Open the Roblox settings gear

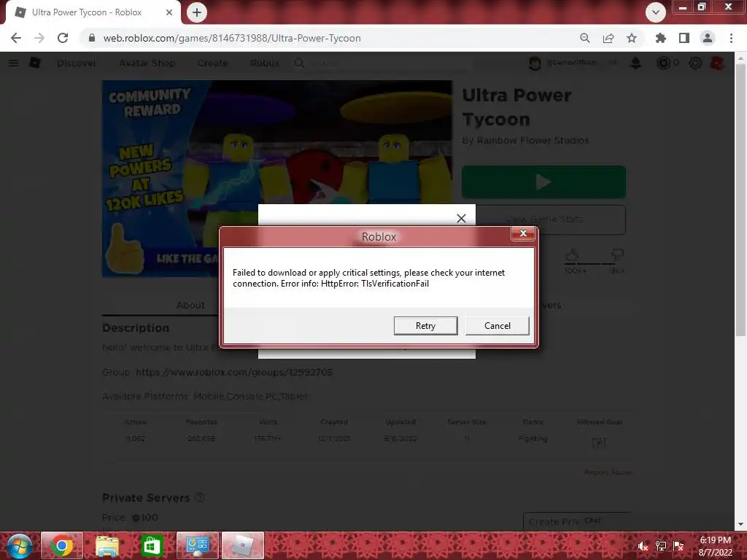coord(695,63)
